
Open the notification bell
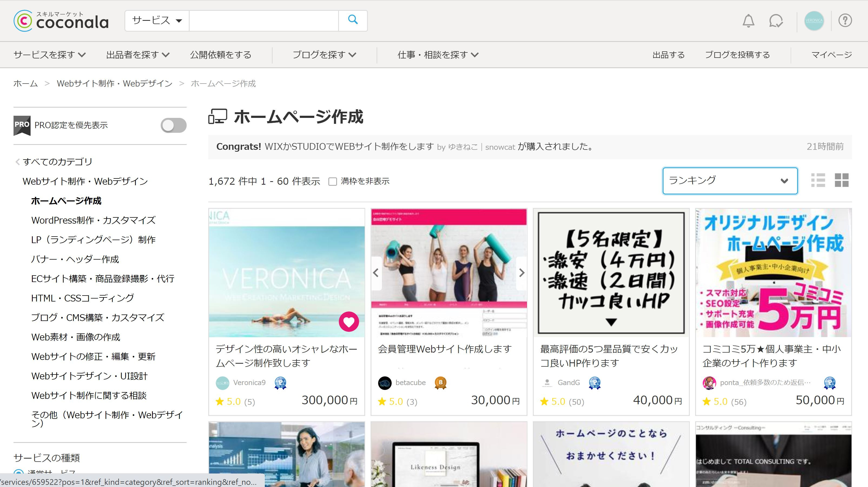[x=748, y=21]
